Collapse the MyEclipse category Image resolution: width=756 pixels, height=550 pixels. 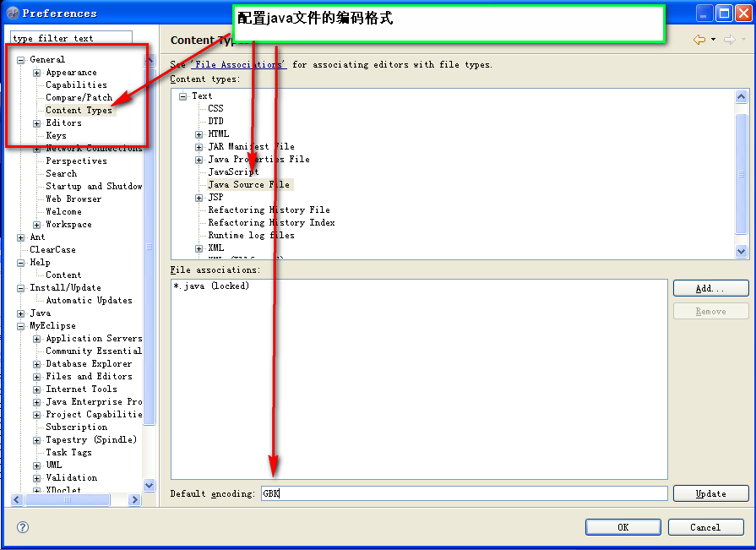[19, 325]
